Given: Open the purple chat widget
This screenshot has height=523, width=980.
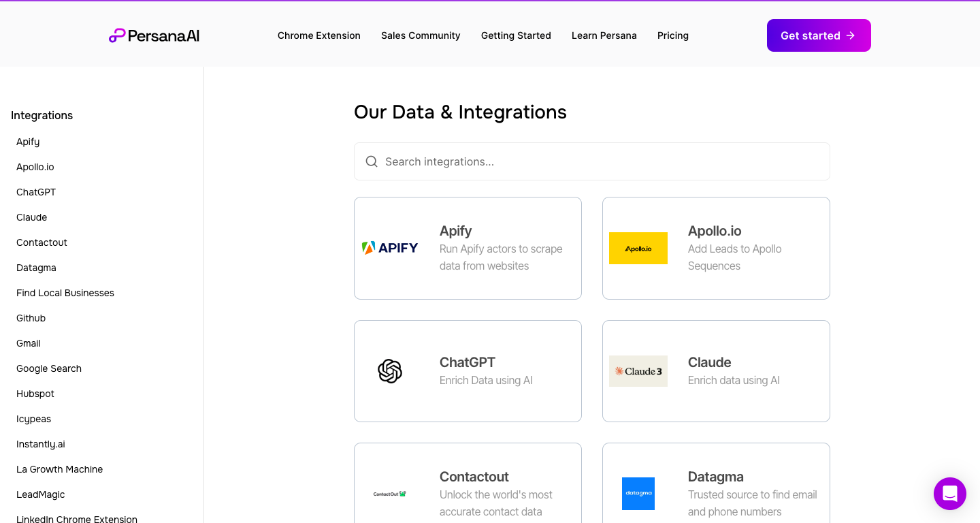Looking at the screenshot, I should tap(950, 494).
